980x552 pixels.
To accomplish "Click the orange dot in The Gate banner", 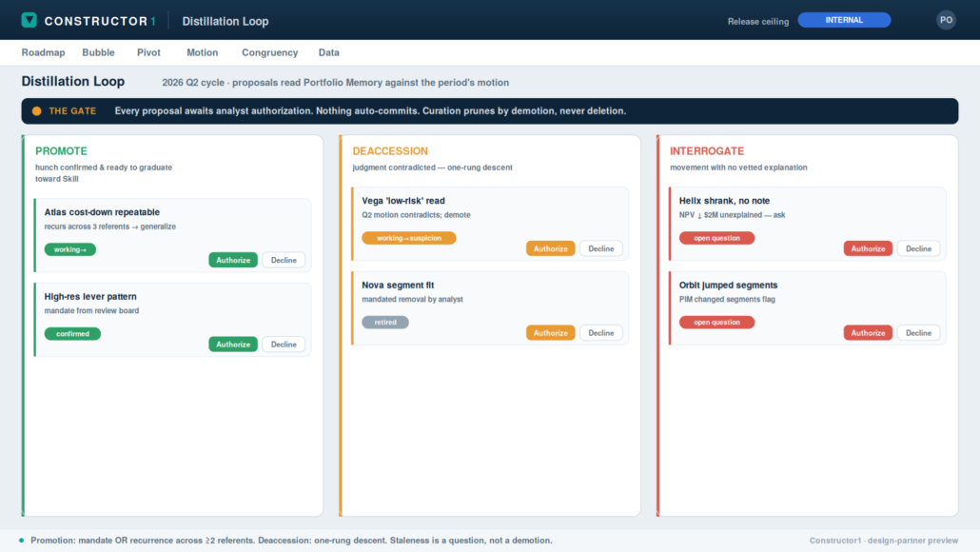I will [37, 111].
